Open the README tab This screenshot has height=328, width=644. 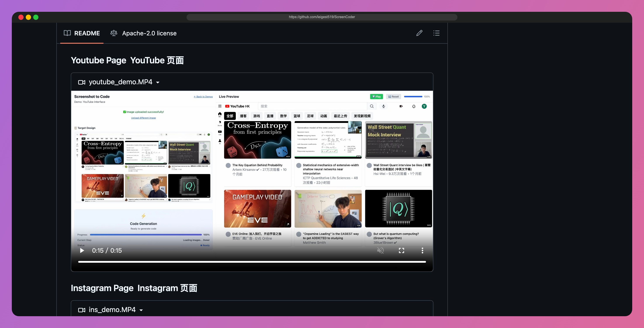(82, 33)
